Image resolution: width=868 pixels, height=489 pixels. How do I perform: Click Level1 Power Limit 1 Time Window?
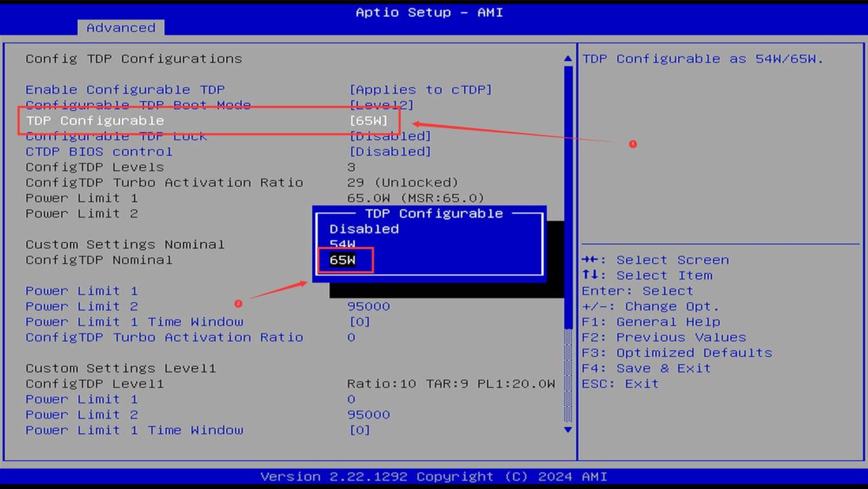pos(134,430)
